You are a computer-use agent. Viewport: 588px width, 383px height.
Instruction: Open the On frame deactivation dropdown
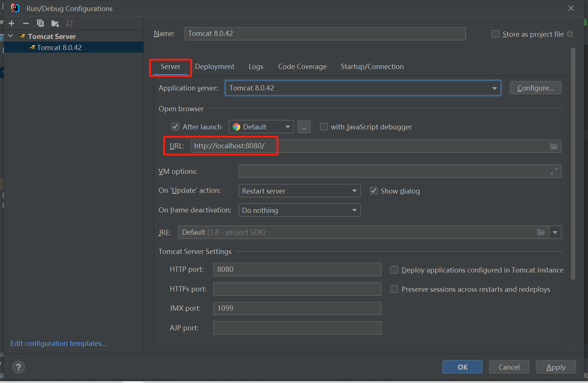pos(299,210)
